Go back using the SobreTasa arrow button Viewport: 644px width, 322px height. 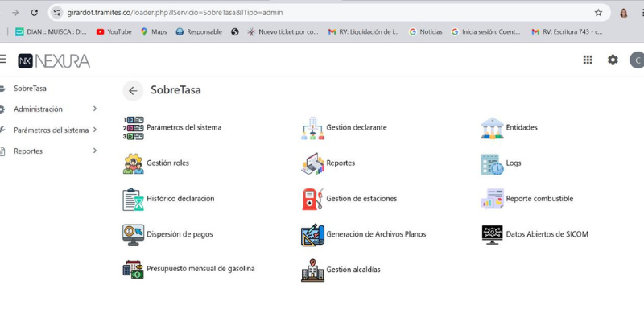133,91
